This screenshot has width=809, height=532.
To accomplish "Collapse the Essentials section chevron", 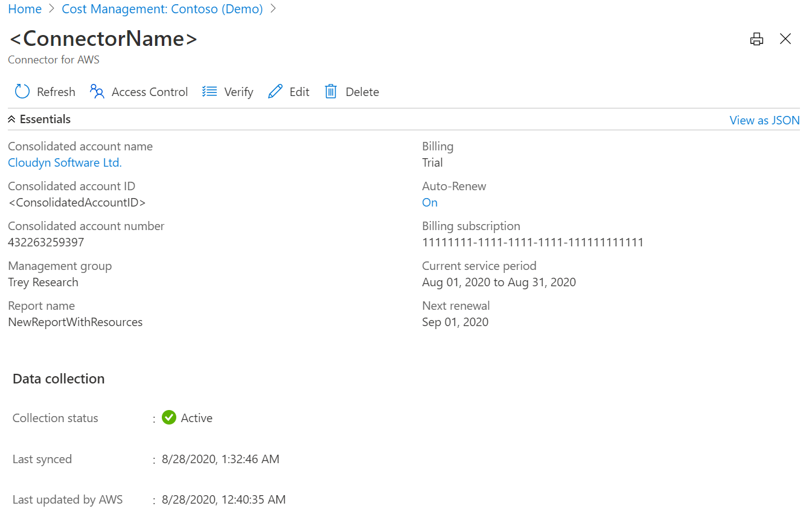I will [x=11, y=120].
